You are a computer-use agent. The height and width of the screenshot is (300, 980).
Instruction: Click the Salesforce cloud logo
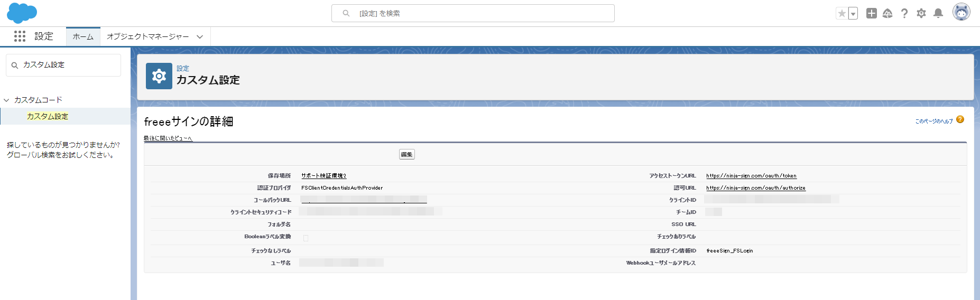pos(22,13)
